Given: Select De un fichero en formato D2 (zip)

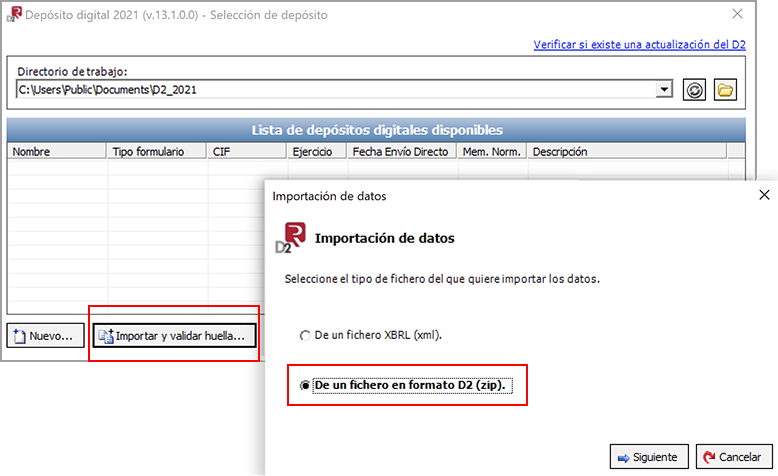Looking at the screenshot, I should 406,385.
